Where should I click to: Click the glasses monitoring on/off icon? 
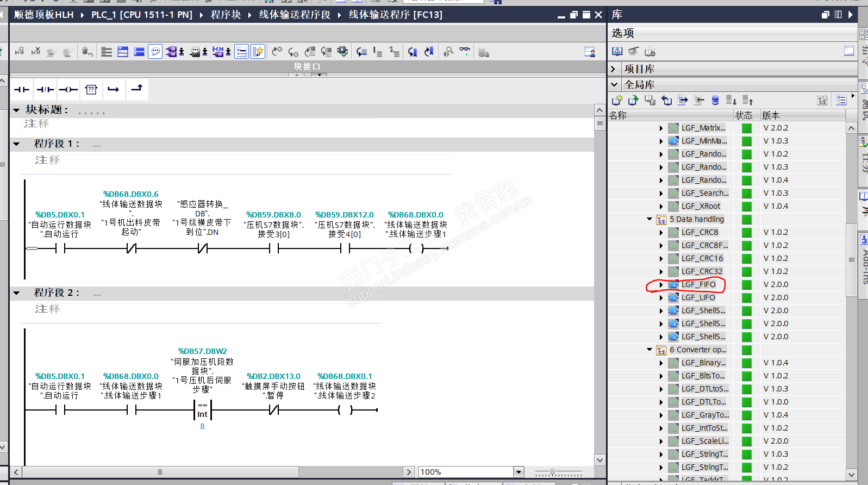(x=465, y=52)
